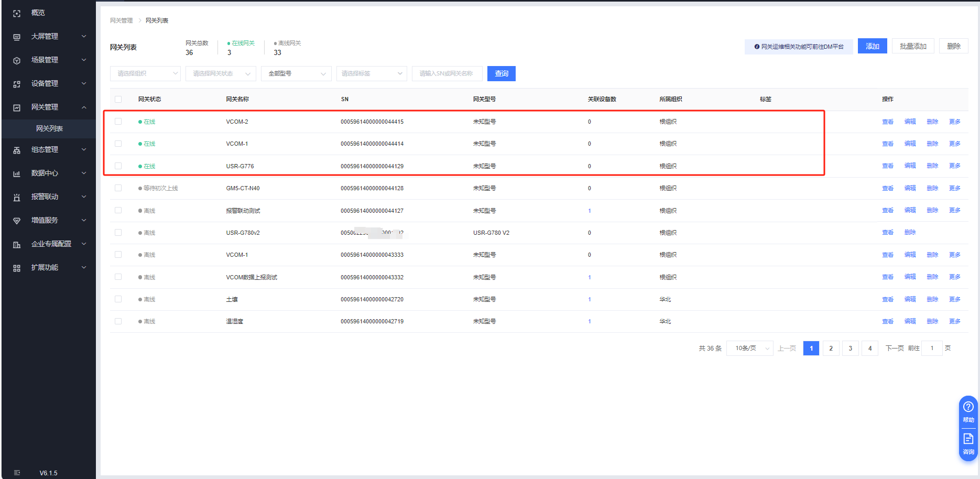Image resolution: width=980 pixels, height=479 pixels.
Task: Open the 网关列表 sidebar menu item
Action: [49, 128]
